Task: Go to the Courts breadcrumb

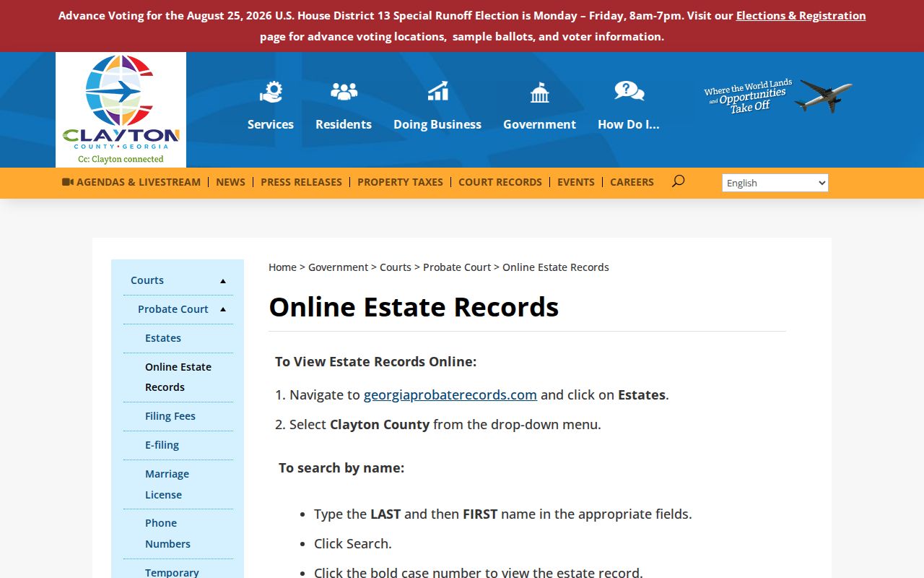Action: (x=396, y=267)
